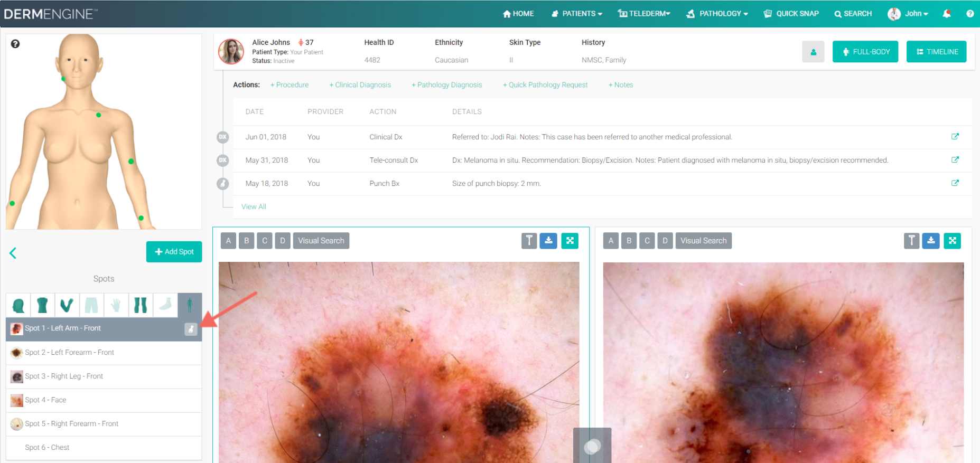The image size is (980, 463).
Task: Open the Telederm dropdown menu
Action: [644, 14]
